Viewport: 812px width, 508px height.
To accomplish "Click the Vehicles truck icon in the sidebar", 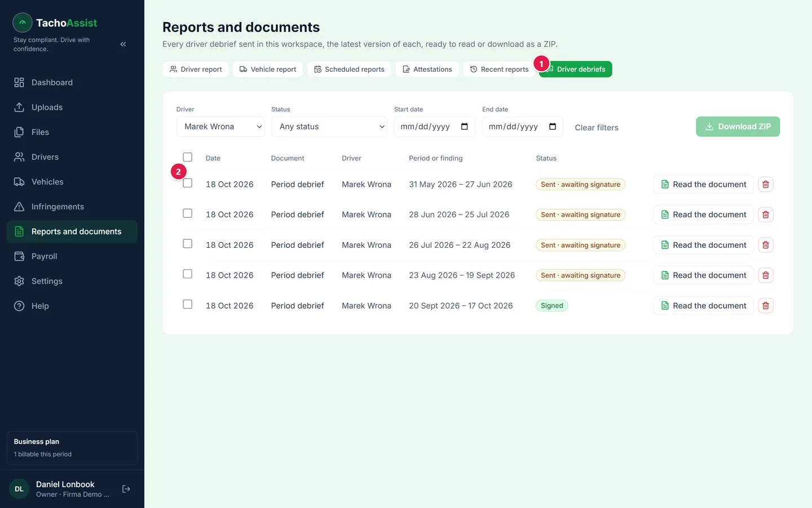I will coord(19,182).
